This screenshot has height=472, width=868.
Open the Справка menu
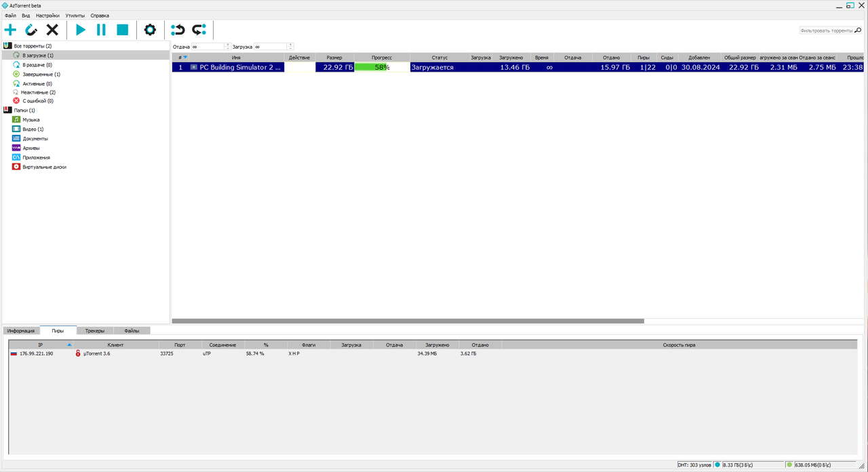[100, 15]
